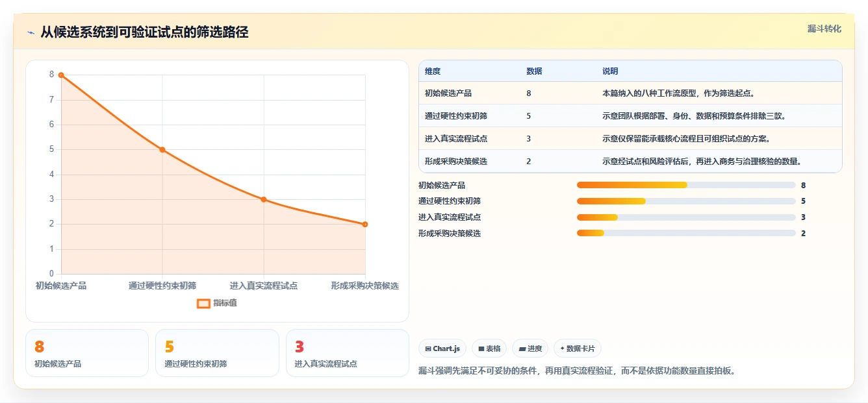Click the 漏斗转化 tag in header
This screenshot has height=403, width=868.
tap(824, 29)
